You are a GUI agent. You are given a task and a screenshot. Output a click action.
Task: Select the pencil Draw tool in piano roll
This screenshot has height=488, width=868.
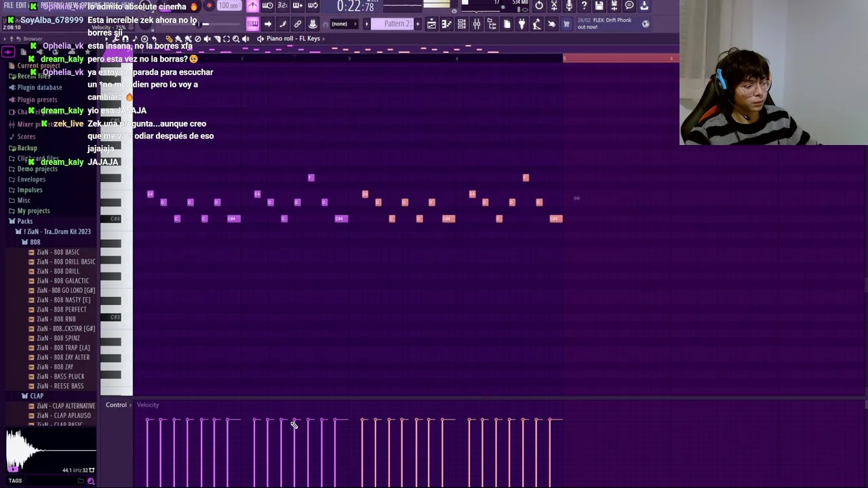coord(169,39)
